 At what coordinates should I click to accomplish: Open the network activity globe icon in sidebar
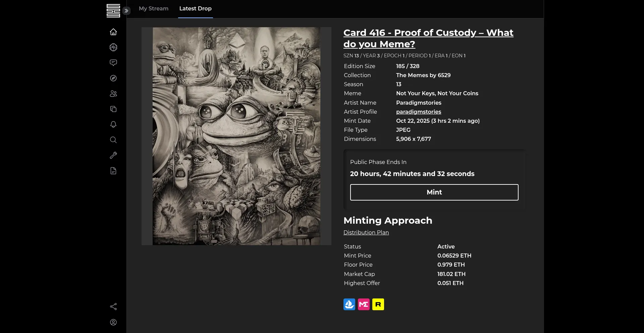coord(113,47)
